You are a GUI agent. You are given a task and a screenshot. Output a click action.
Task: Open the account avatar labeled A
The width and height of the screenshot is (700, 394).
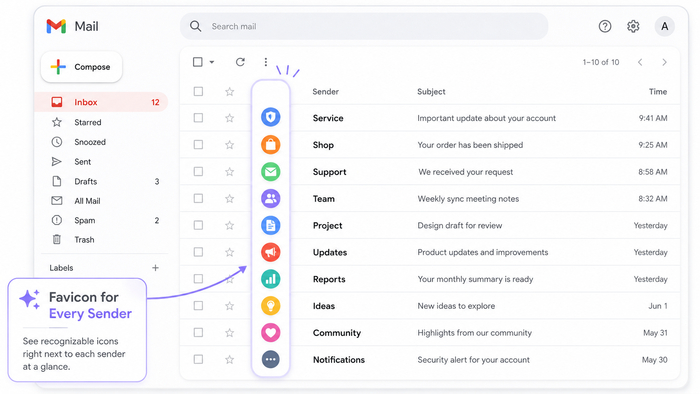point(665,26)
